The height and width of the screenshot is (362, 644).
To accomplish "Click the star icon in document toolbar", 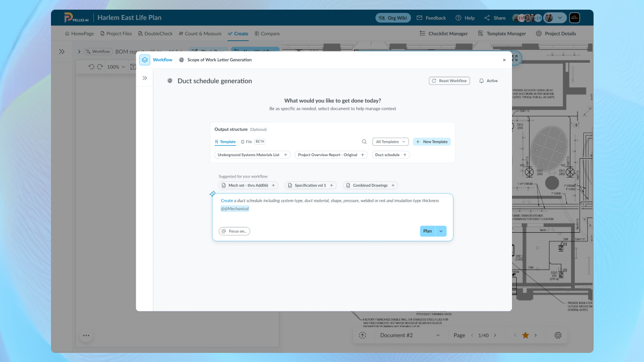I will [x=525, y=335].
